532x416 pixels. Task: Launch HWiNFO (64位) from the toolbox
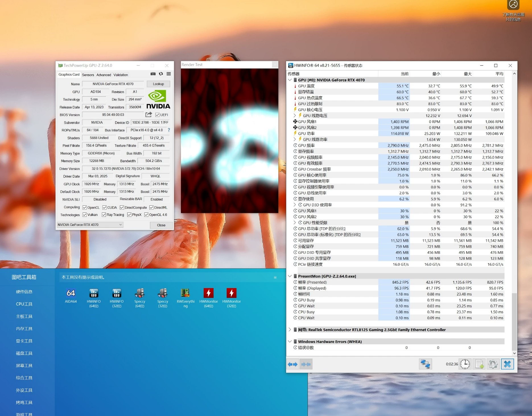[94, 298]
